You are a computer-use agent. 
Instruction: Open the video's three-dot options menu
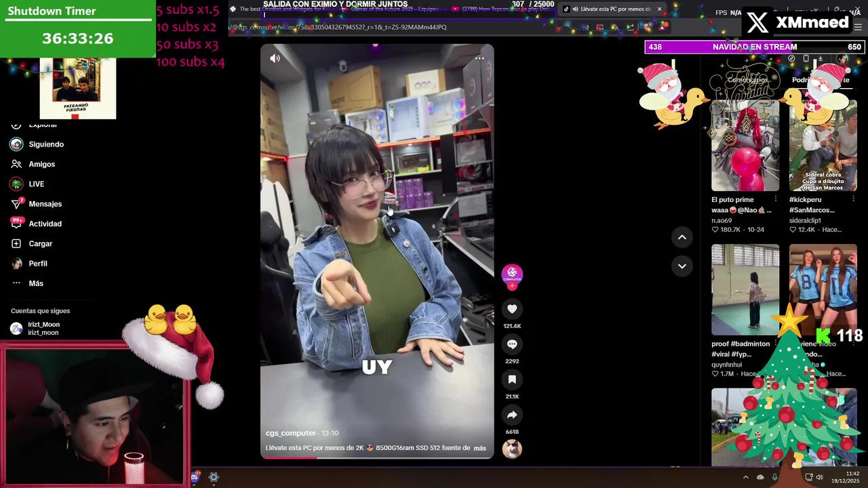pos(479,58)
